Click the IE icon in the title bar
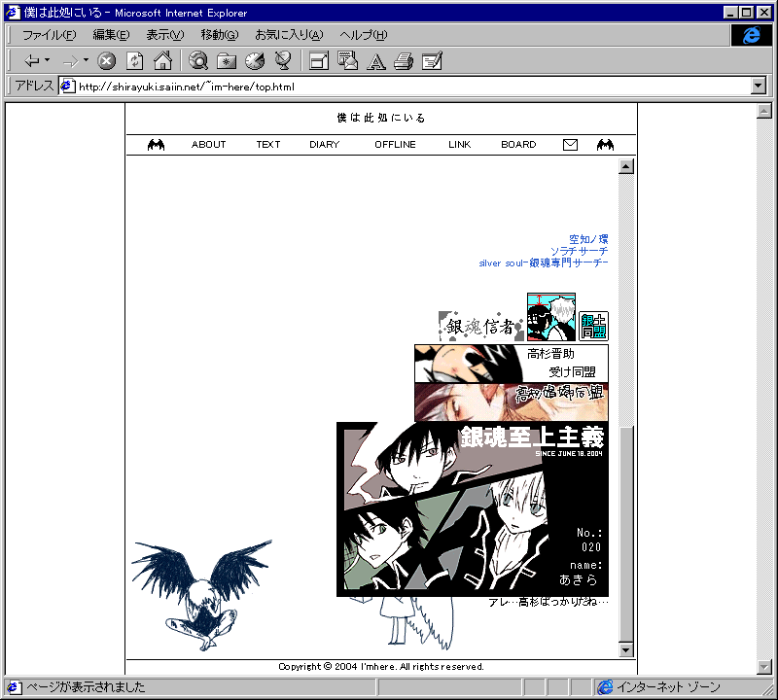Image resolution: width=778 pixels, height=700 pixels. coord(14,13)
